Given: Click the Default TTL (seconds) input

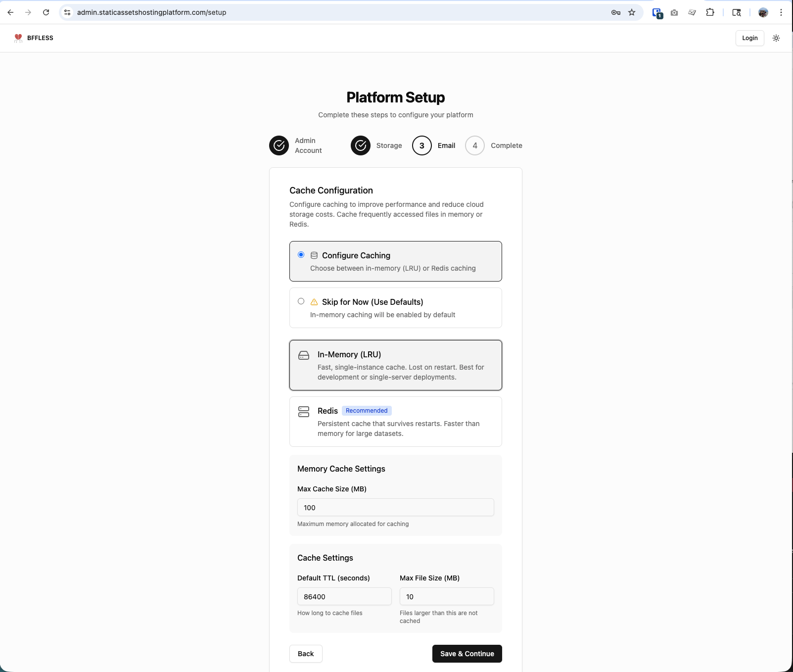Looking at the screenshot, I should pyautogui.click(x=344, y=596).
